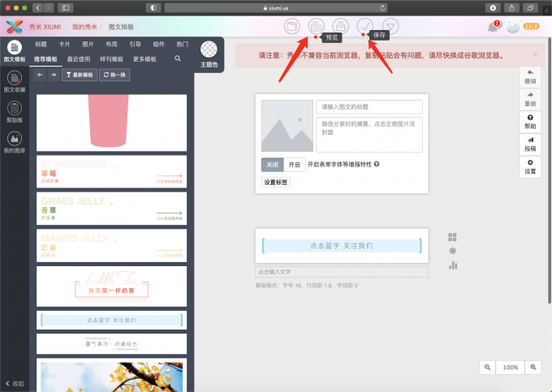
Task: Click the LV.3 level badge
Action: tap(531, 27)
